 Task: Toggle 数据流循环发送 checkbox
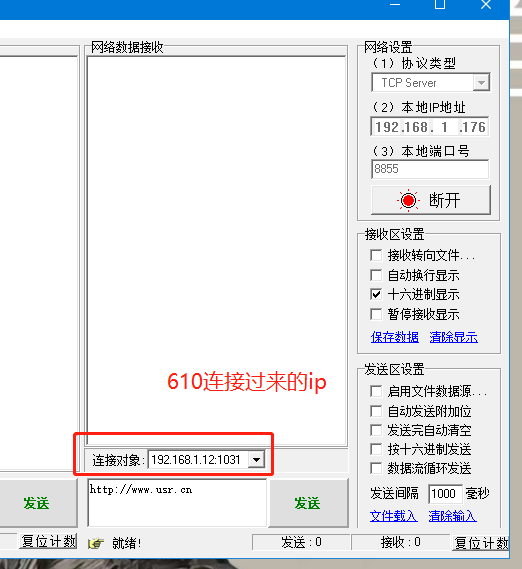[x=376, y=468]
